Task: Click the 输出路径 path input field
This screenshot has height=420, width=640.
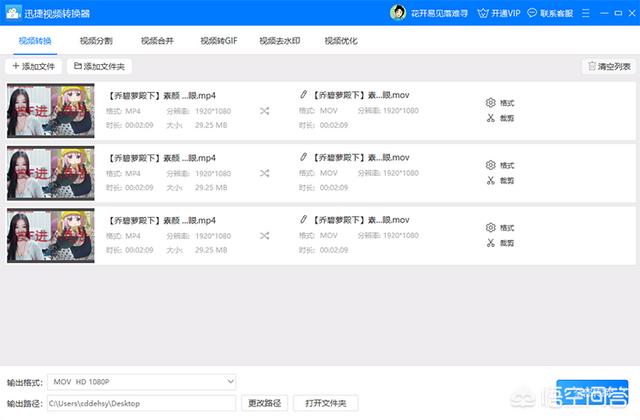Action: click(x=142, y=403)
